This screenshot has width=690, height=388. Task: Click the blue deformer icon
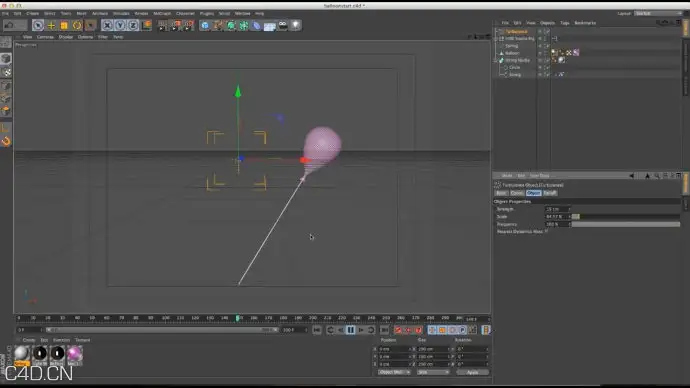coord(257,26)
